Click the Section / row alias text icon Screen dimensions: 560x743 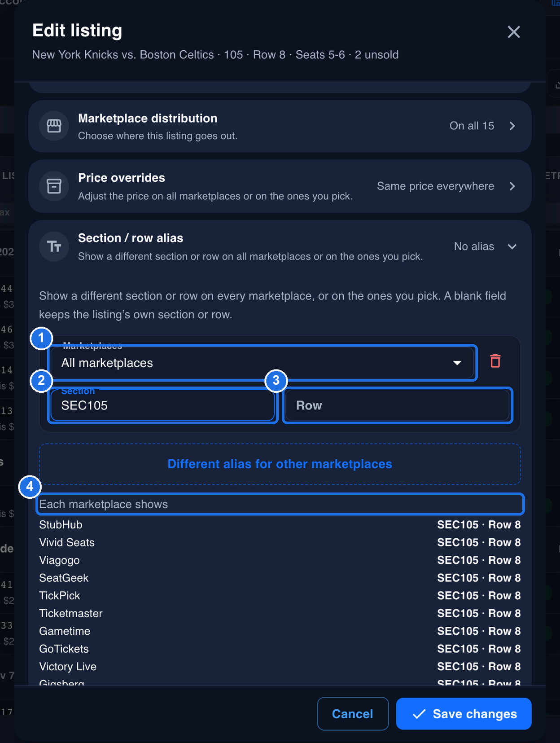[x=54, y=246]
